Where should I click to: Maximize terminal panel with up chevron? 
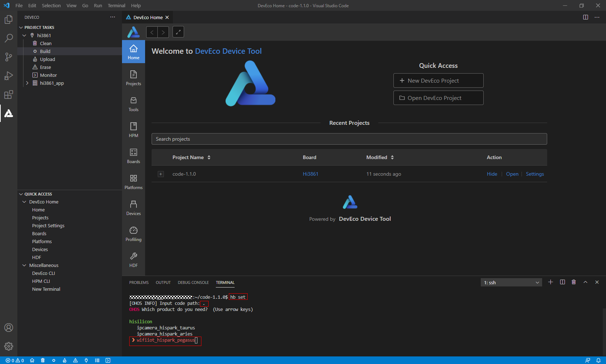585,282
